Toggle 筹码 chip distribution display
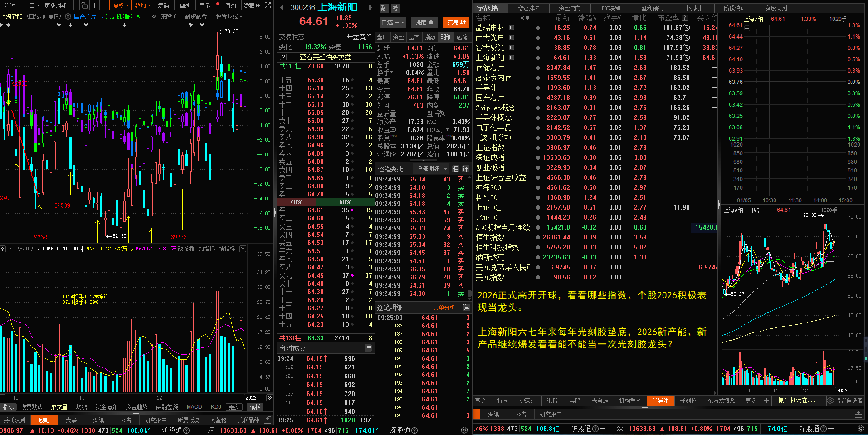 [x=163, y=5]
